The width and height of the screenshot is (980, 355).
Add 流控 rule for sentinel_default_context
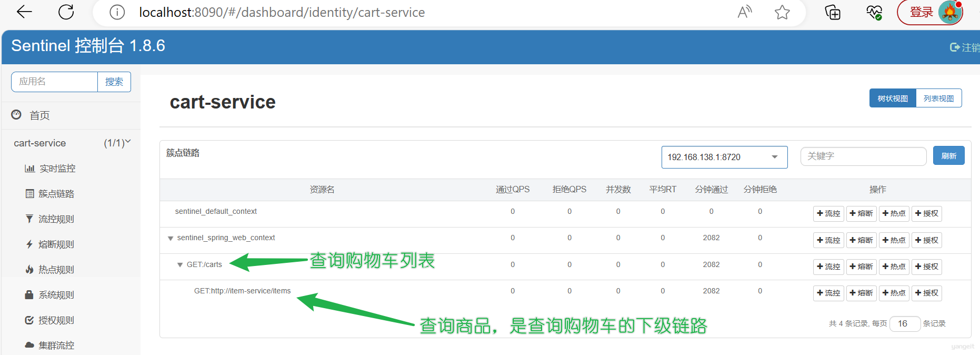[x=828, y=214]
